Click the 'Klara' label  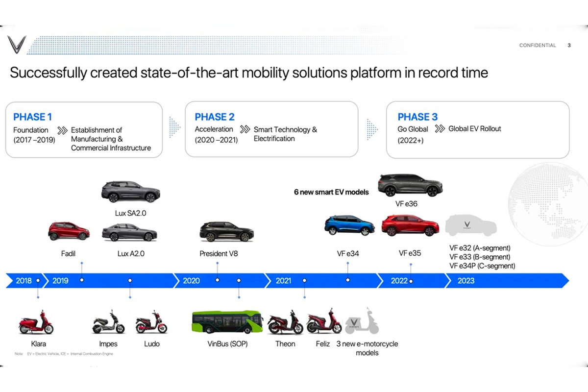(39, 344)
